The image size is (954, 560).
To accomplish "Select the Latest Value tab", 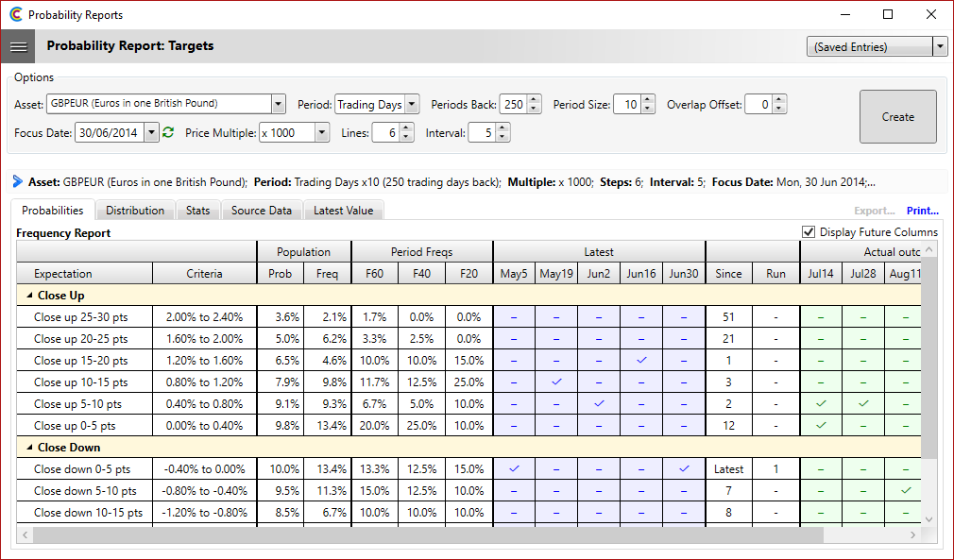I will point(343,210).
